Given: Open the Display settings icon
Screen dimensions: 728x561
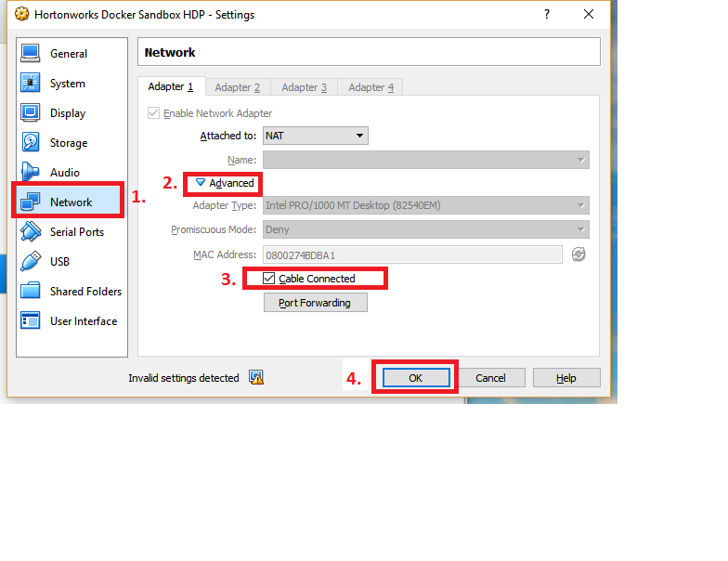Looking at the screenshot, I should (30, 113).
